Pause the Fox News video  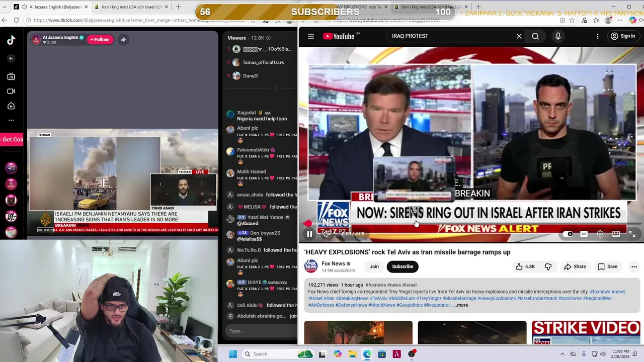(x=309, y=234)
